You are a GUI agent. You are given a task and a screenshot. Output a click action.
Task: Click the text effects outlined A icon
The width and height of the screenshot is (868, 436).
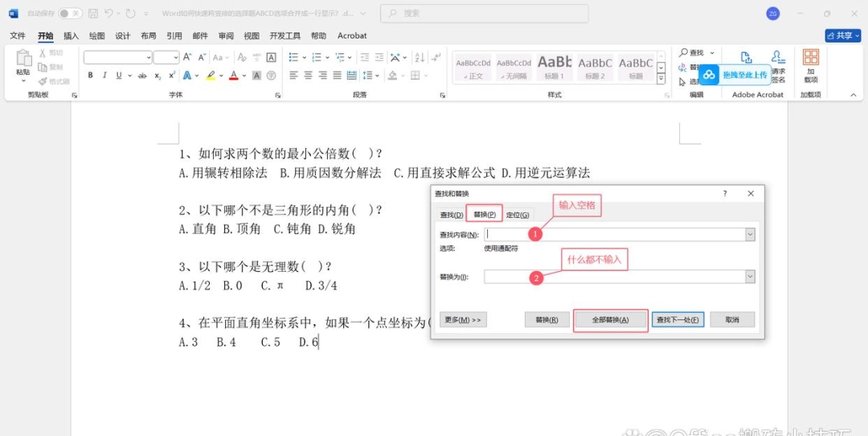tap(187, 76)
